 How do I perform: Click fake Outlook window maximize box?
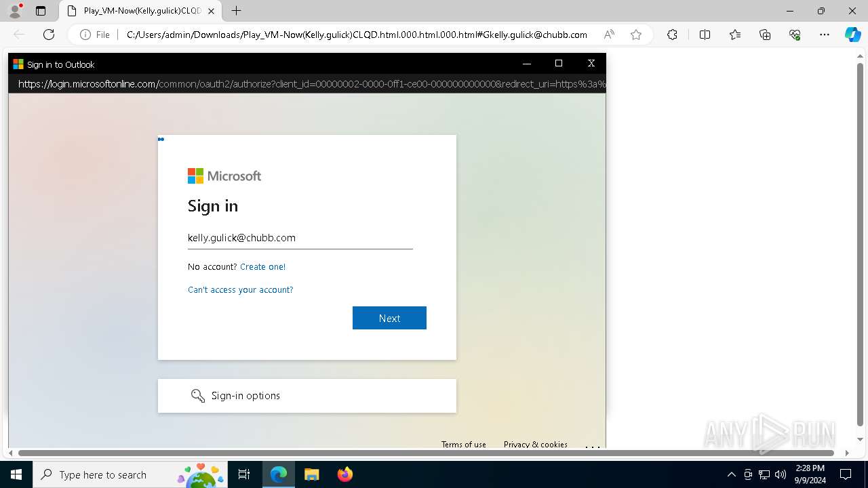point(559,63)
